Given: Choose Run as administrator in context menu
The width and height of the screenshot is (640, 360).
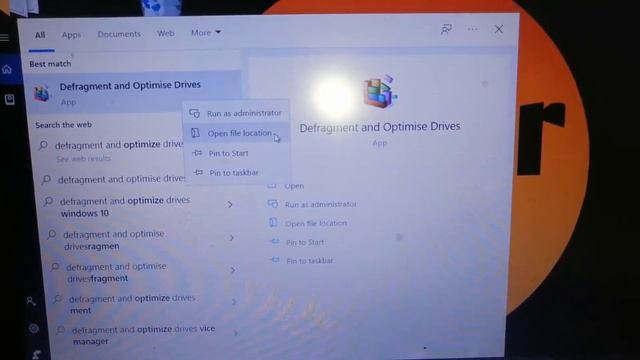Looking at the screenshot, I should [236, 113].
